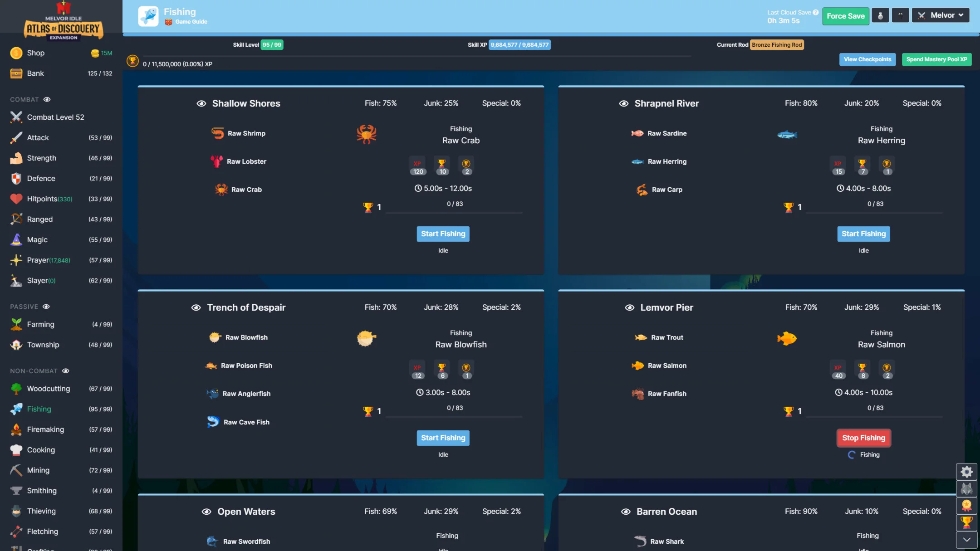The height and width of the screenshot is (551, 980).
Task: Click the Raw Fanfish icon
Action: [638, 394]
